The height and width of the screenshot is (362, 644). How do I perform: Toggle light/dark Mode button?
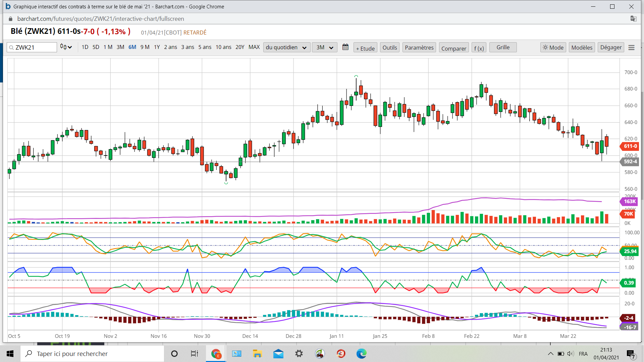pos(553,48)
